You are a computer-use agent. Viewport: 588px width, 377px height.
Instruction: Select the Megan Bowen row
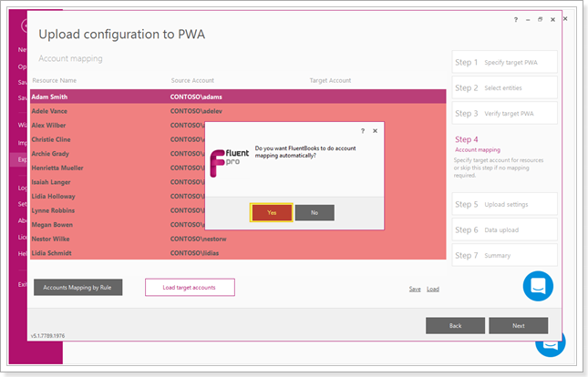[118, 225]
